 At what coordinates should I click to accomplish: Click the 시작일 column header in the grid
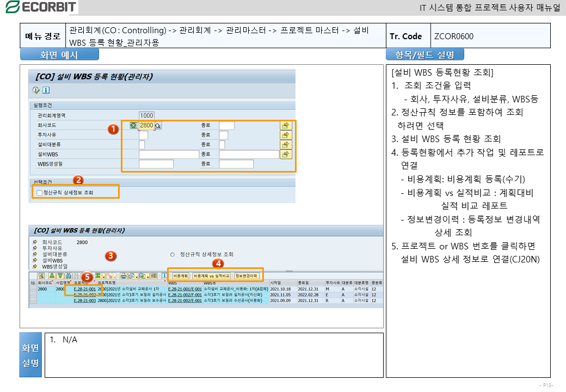[x=283, y=283]
